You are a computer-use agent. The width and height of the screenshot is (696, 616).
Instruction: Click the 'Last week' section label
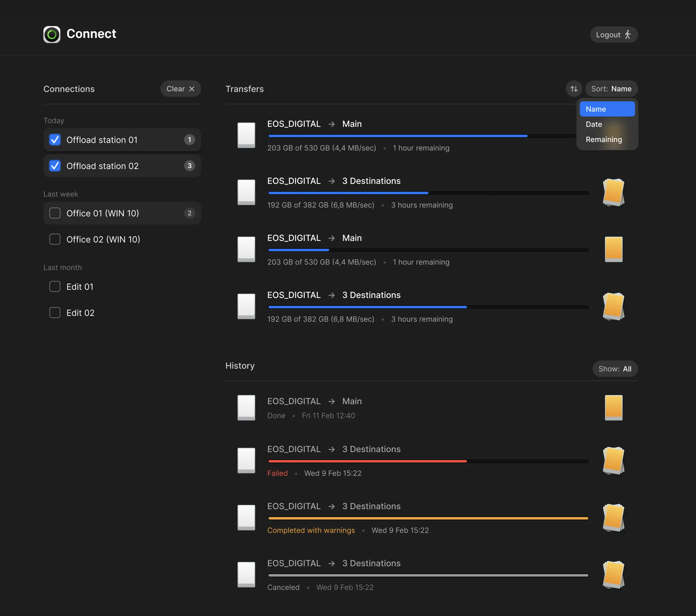tap(61, 194)
